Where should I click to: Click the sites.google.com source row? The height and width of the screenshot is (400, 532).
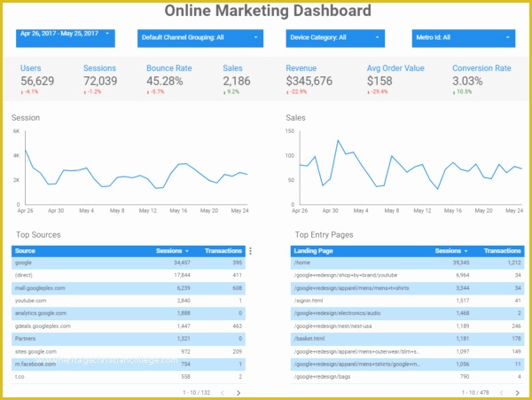129,351
